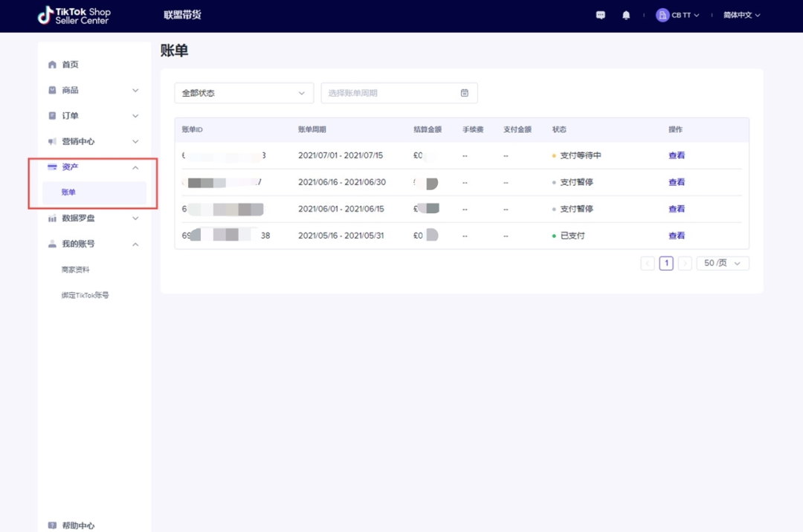This screenshot has height=532, width=803.
Task: Open 商家资料 submenu item
Action: click(x=75, y=270)
